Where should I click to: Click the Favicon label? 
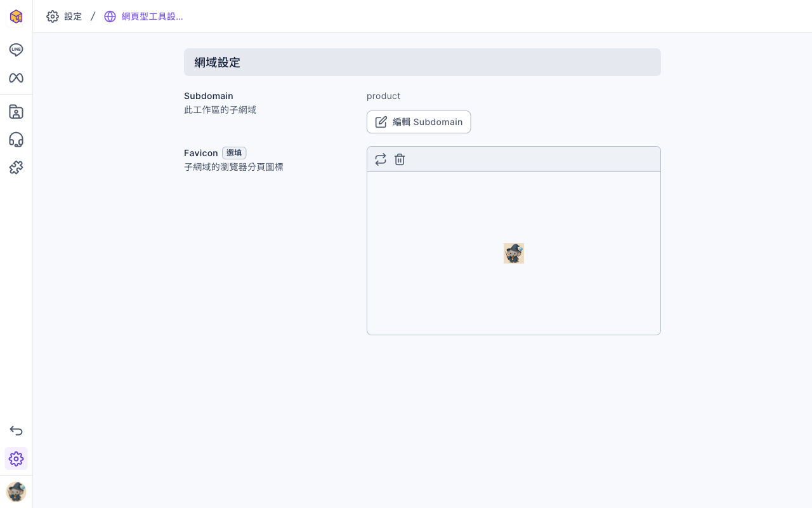pos(201,153)
